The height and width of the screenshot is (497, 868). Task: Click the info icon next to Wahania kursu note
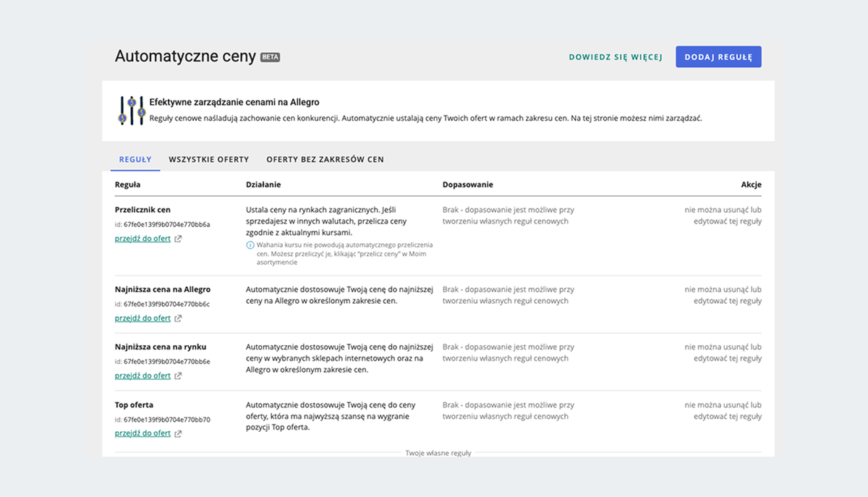pos(250,245)
